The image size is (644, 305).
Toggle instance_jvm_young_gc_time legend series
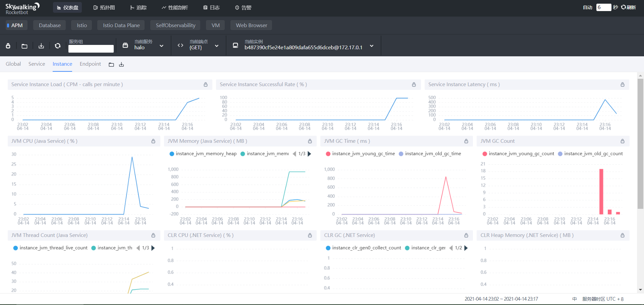click(x=360, y=154)
